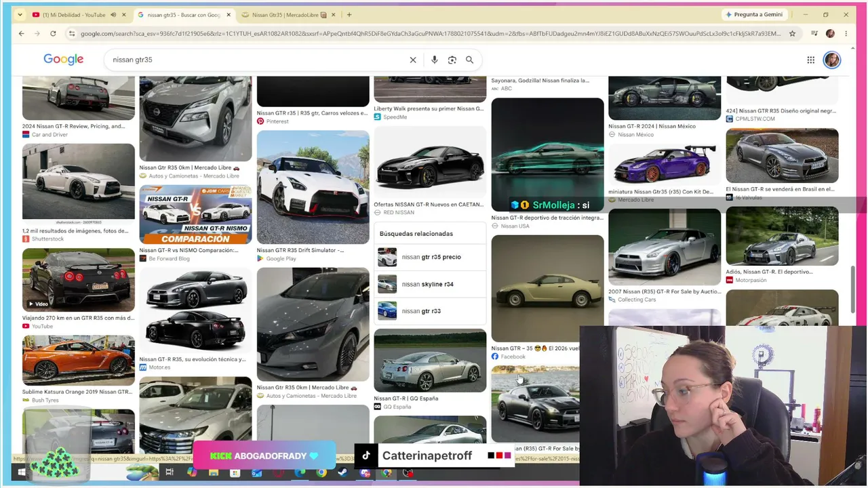Open the Chrome three-dot menu
Viewport: 868px width, 488px height.
pos(846,33)
